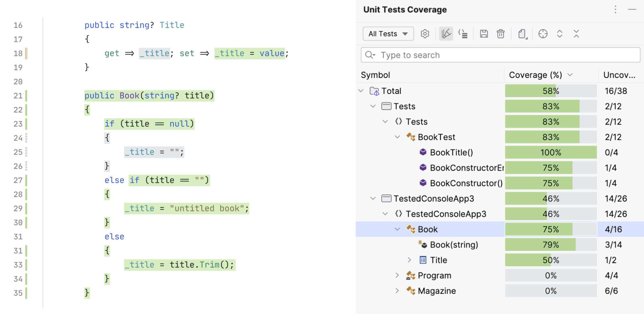Open the panel options kebab menu
This screenshot has width=644, height=314.
click(615, 10)
